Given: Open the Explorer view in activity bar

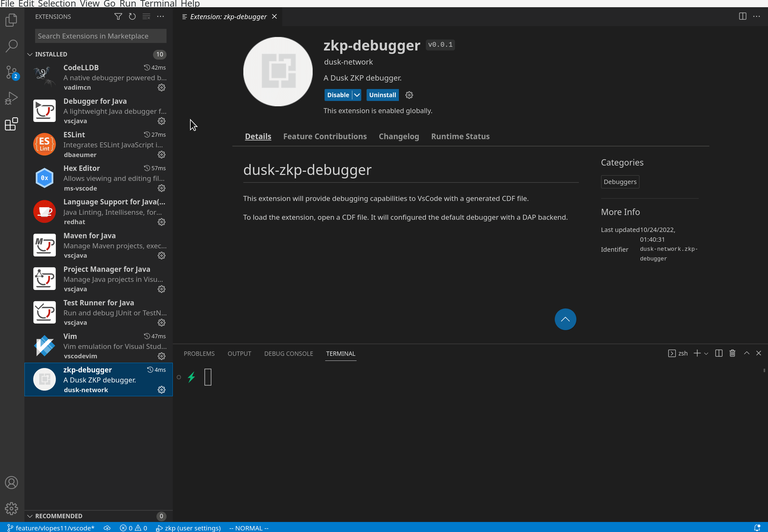Looking at the screenshot, I should 11,20.
